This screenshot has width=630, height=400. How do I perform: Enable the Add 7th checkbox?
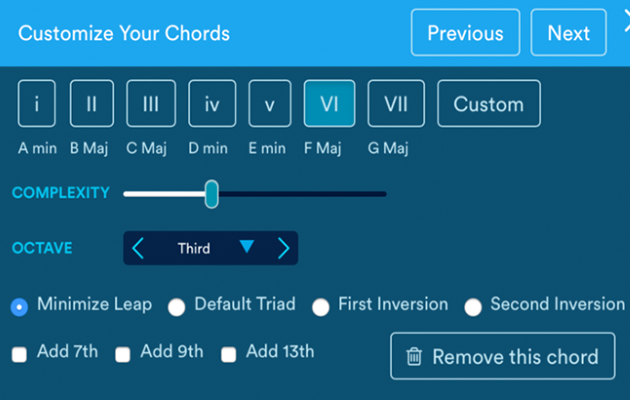[19, 354]
